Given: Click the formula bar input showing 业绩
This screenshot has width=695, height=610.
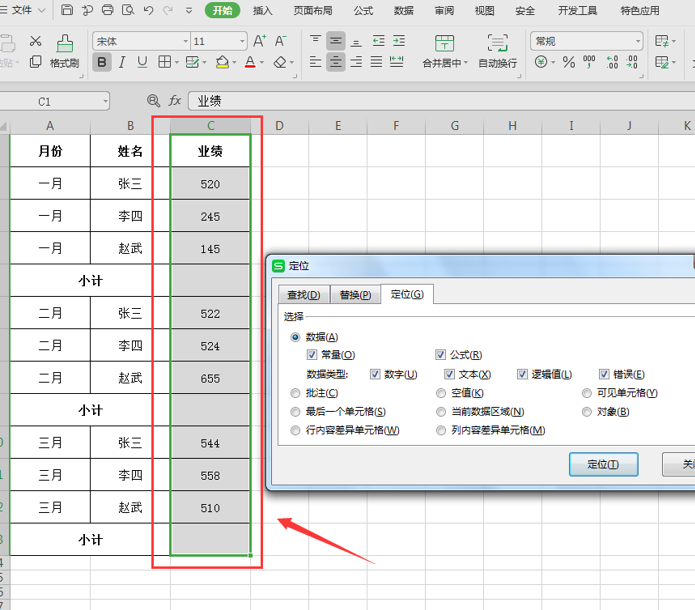Looking at the screenshot, I should 441,101.
